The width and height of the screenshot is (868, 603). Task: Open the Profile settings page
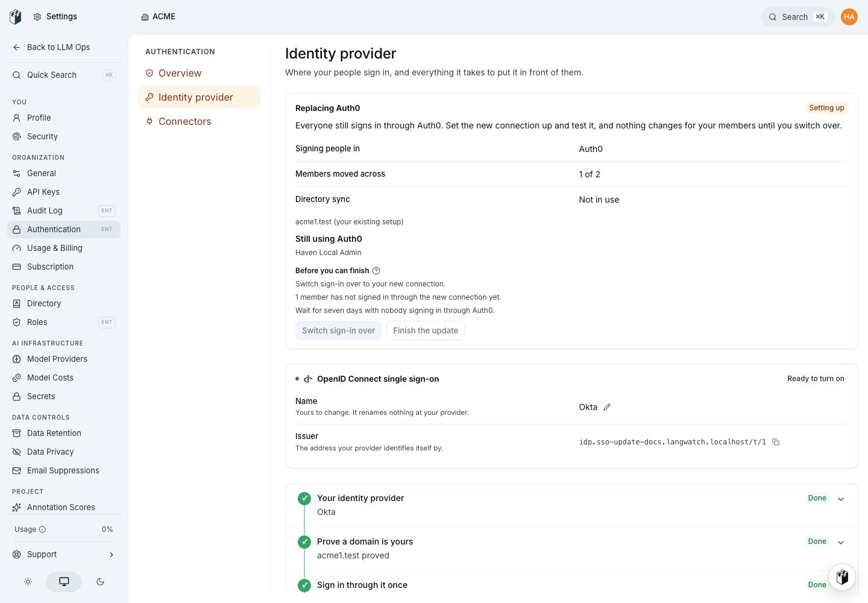(64, 118)
